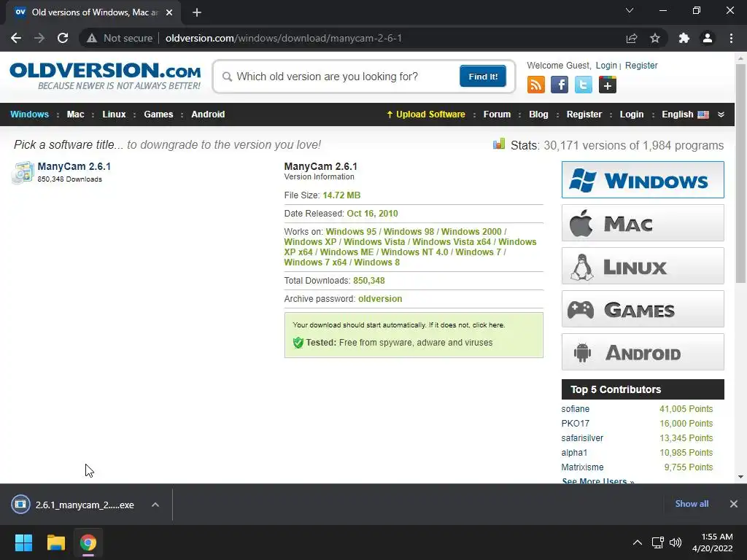The image size is (747, 560).
Task: Click the browser address bar URL
Action: (284, 38)
